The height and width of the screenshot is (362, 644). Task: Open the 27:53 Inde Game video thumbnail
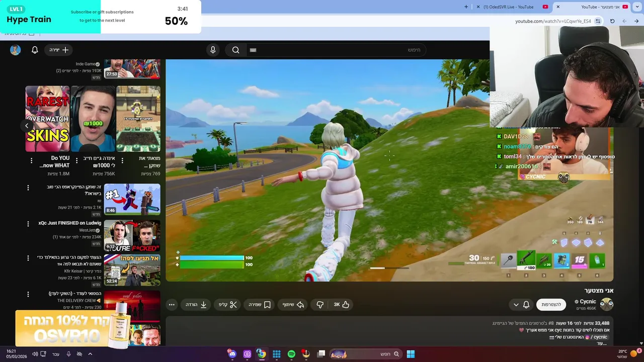tap(132, 69)
